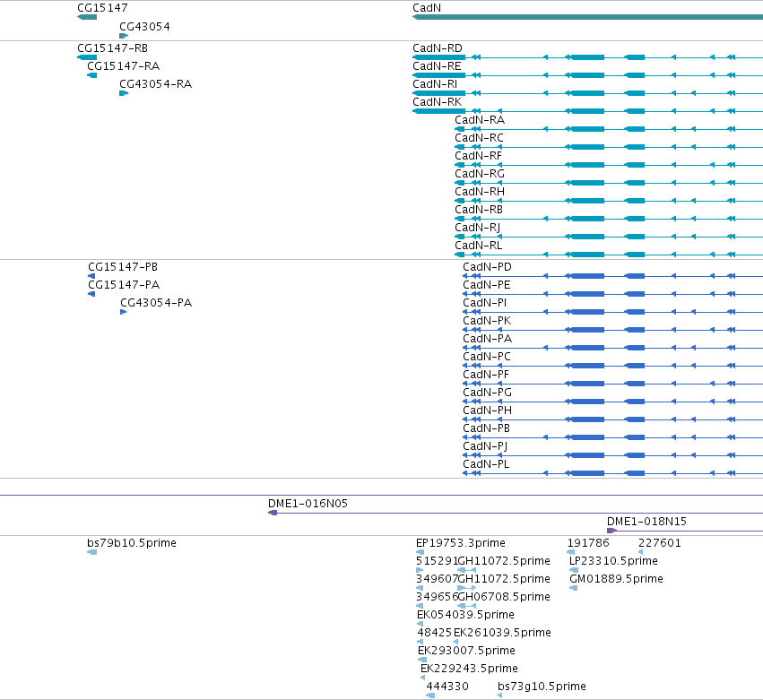Viewport: 763px width, 700px height.
Task: Click the CG43054-RA transcript label
Action: click(156, 84)
